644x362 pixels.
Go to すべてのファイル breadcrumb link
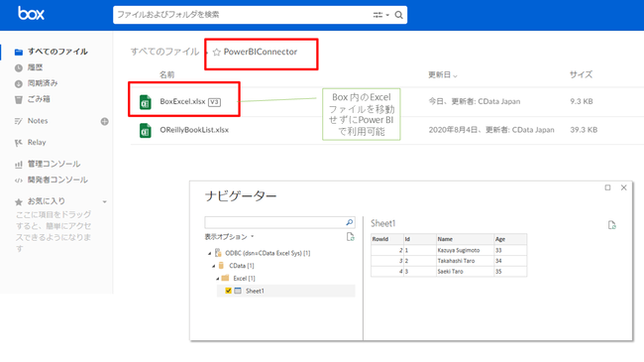[164, 52]
